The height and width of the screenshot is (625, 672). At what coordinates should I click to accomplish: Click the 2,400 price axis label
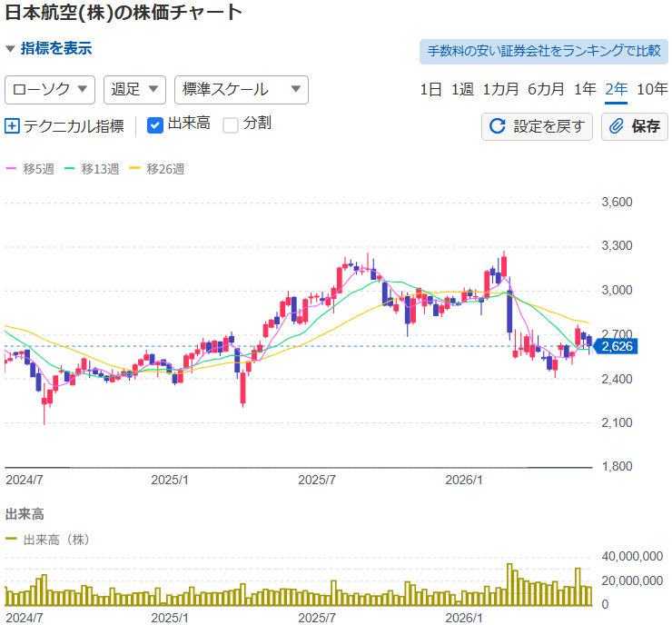tap(617, 379)
